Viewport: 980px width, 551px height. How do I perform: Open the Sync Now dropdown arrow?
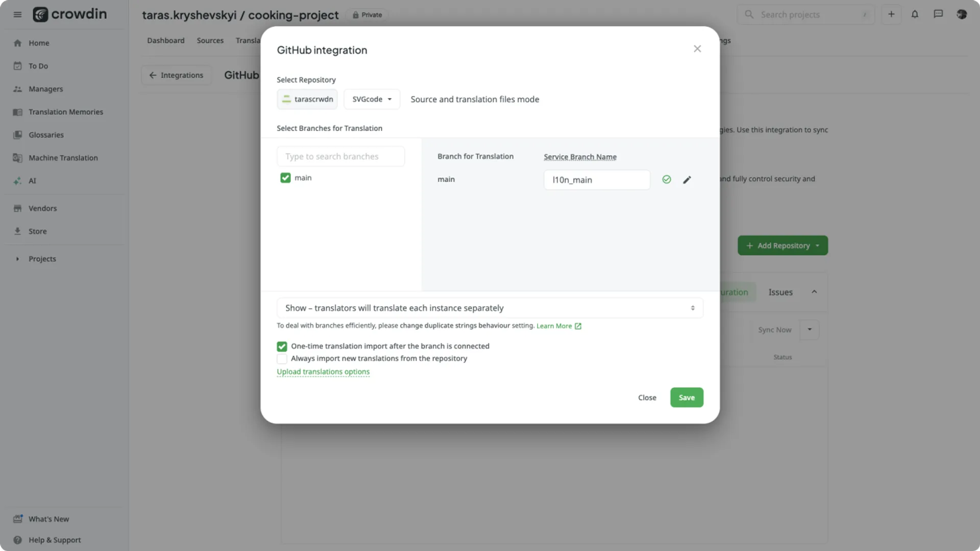[x=810, y=330]
